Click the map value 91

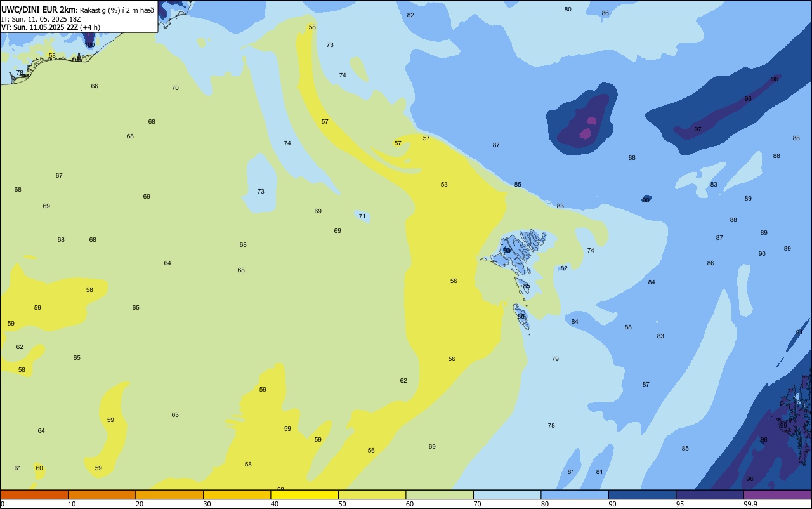[799, 333]
